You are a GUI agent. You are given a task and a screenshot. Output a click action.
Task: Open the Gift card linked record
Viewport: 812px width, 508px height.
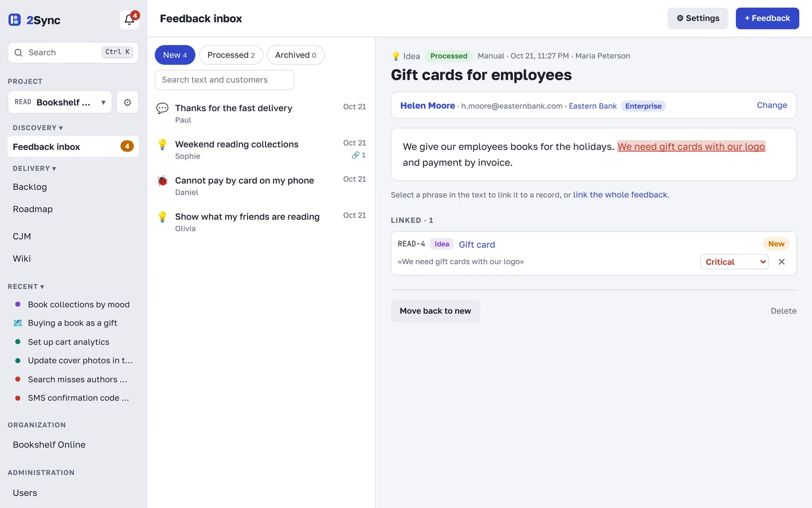point(477,244)
